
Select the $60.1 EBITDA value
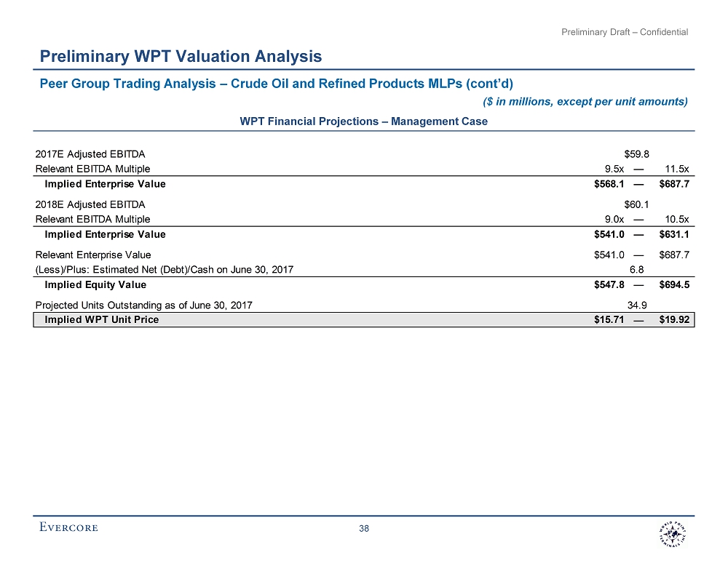pos(637,204)
